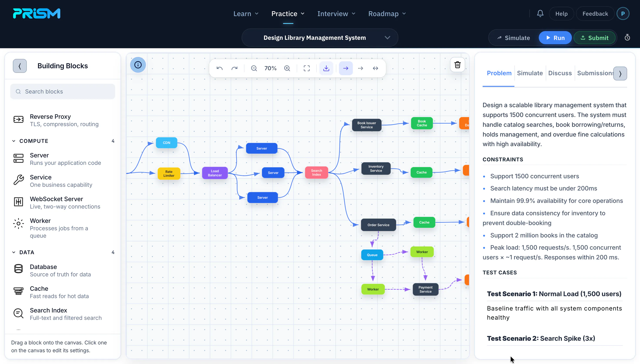This screenshot has width=640, height=364.
Task: Open the Interview dropdown menu
Action: pos(336,13)
